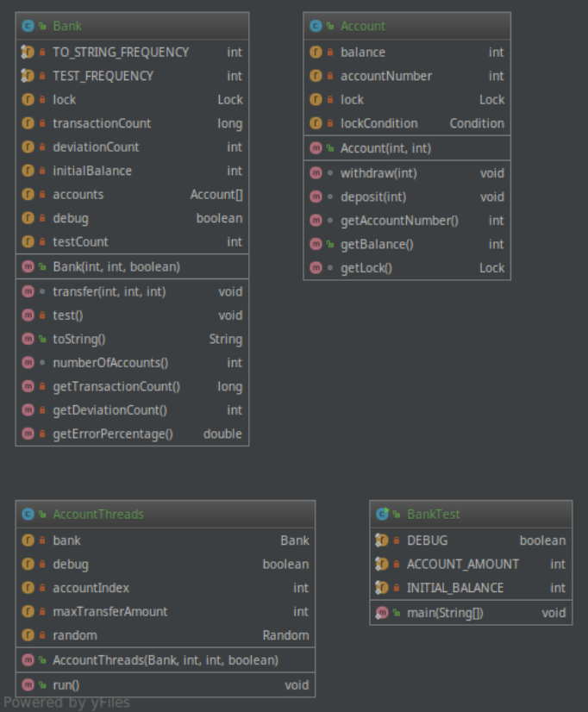Select the getErrorPercentage() method row
The width and height of the screenshot is (588, 712).
pyautogui.click(x=132, y=434)
